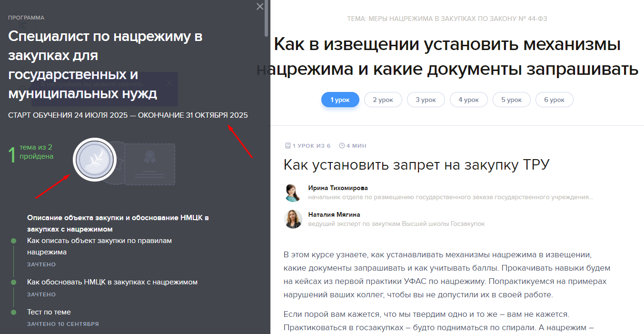Click the green dot beside Тест по теме

click(13, 312)
